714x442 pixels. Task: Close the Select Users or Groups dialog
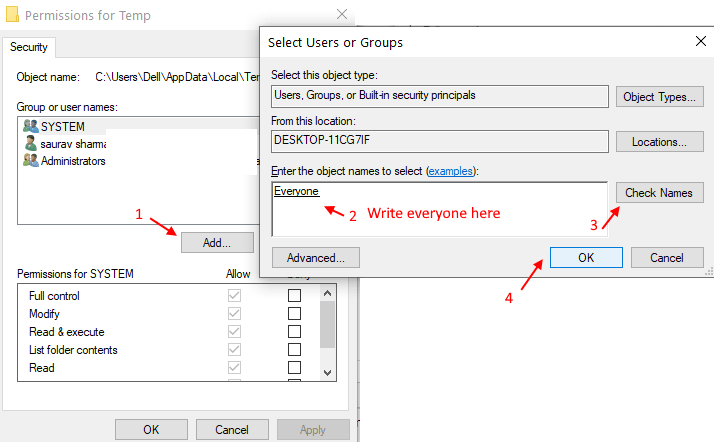coord(701,41)
